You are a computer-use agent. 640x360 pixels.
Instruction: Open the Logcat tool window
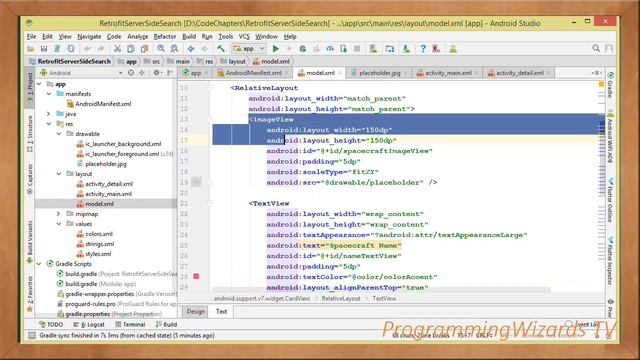click(89, 324)
